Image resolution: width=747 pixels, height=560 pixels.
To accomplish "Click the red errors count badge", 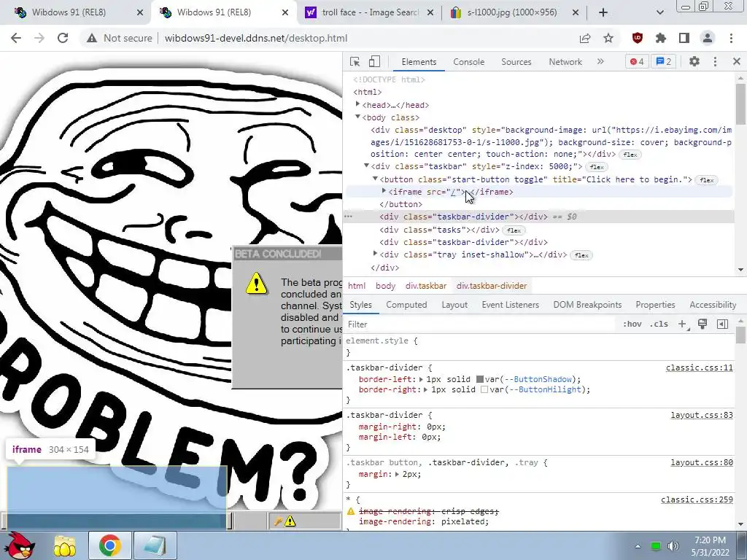I will (637, 61).
